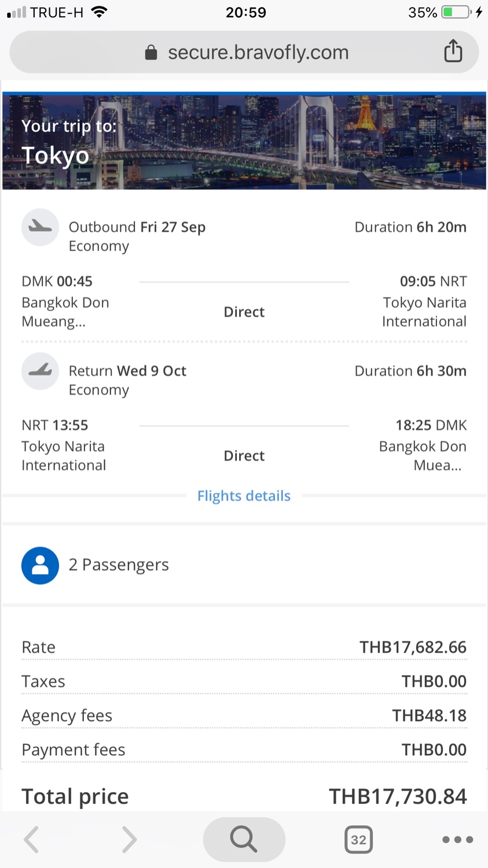Open the tab switcher showing 32 tabs
488x868 pixels.
pos(358,840)
